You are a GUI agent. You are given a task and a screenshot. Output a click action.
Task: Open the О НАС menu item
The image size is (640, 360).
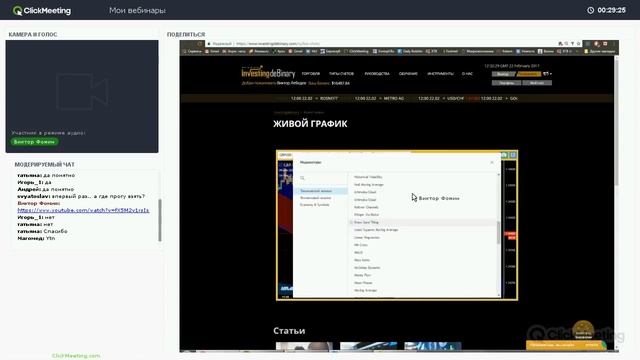click(467, 74)
